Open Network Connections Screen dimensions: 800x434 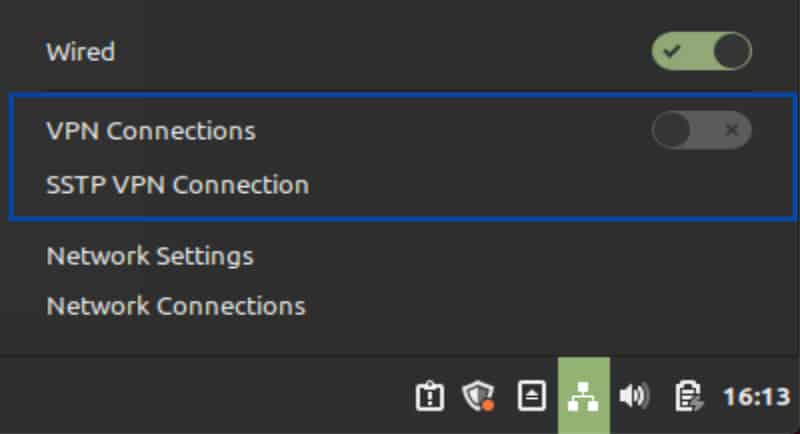pos(176,306)
